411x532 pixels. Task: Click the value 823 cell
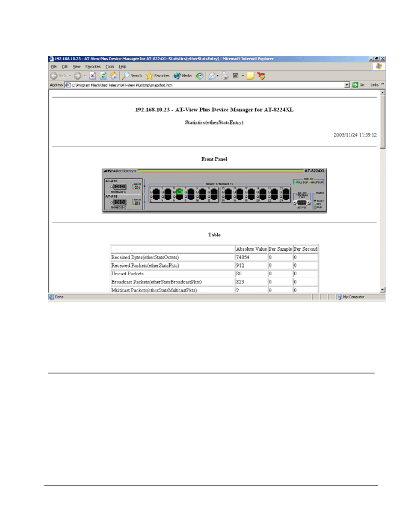(252, 282)
